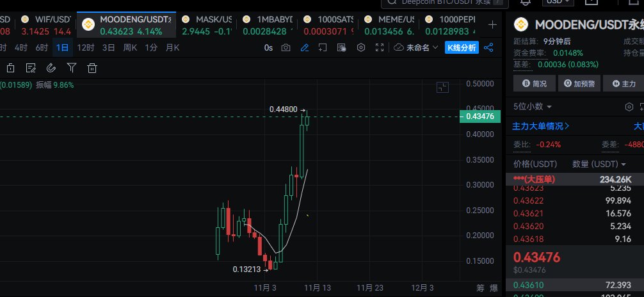Click the 价格(USDT) column header
Image resolution: width=644 pixels, height=297 pixels.
535,165
